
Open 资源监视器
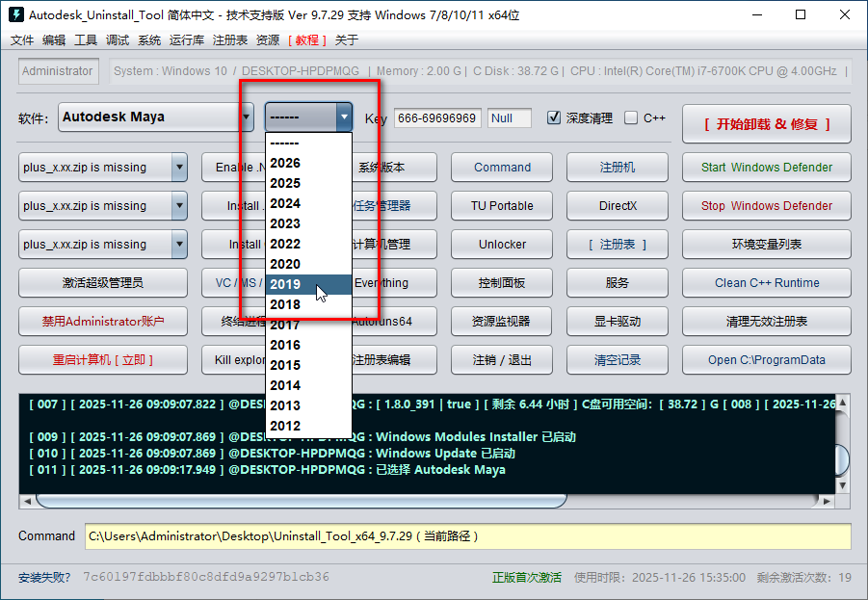click(x=502, y=321)
